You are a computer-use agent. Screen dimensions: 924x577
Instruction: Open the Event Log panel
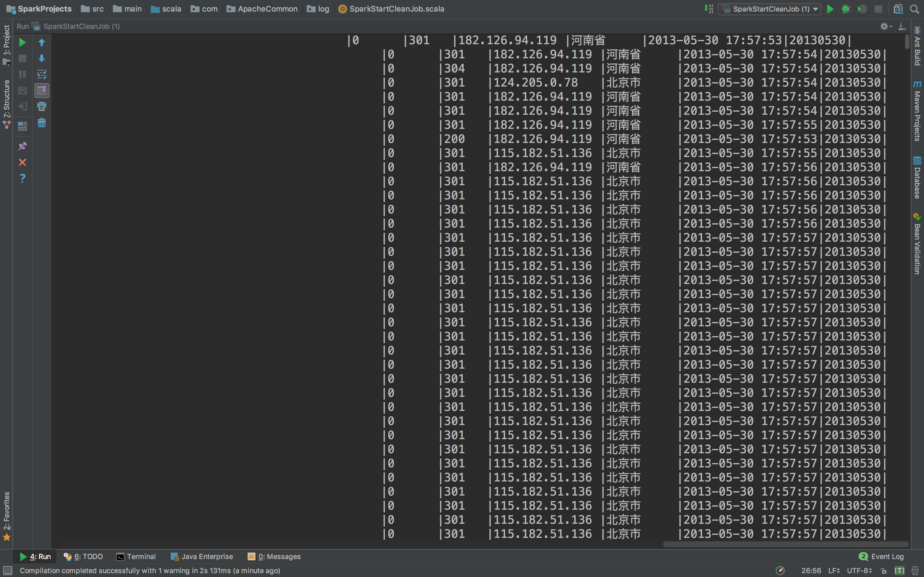[881, 556]
